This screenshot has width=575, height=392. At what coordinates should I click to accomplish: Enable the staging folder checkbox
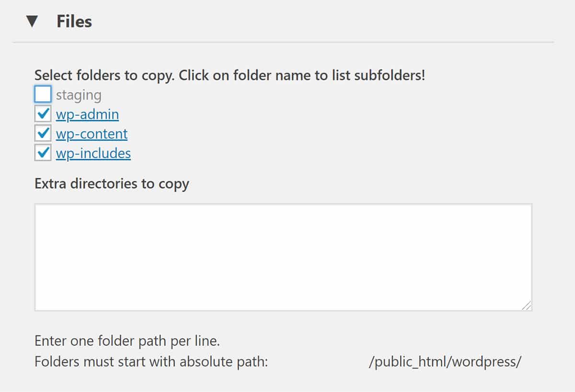pyautogui.click(x=43, y=94)
